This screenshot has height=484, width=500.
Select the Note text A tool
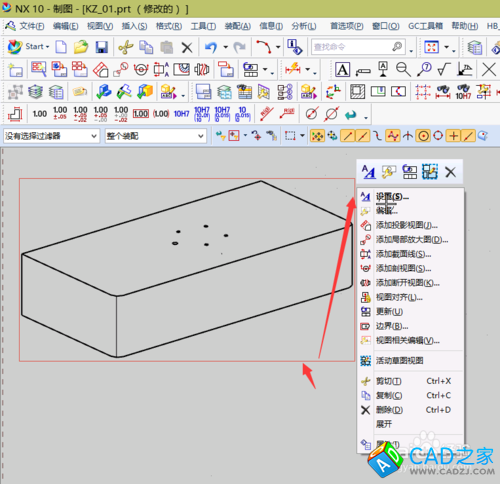pyautogui.click(x=342, y=69)
